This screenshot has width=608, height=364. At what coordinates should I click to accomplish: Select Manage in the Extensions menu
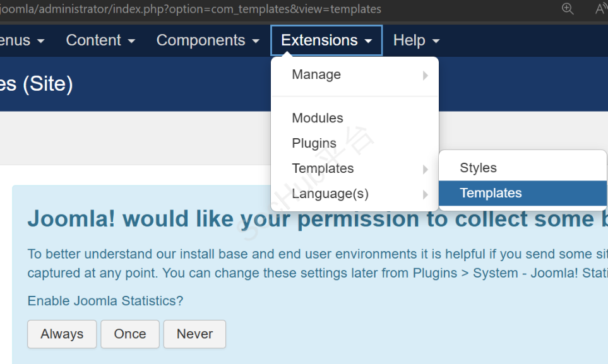(316, 74)
